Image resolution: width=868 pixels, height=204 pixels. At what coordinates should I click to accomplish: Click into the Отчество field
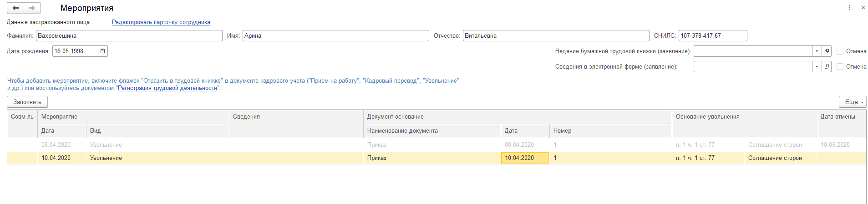tap(556, 36)
